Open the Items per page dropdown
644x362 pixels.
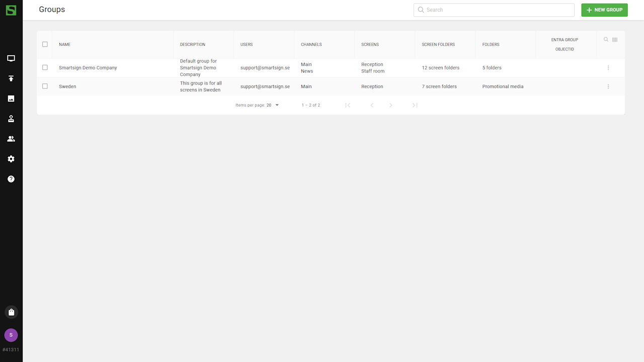coord(273,105)
